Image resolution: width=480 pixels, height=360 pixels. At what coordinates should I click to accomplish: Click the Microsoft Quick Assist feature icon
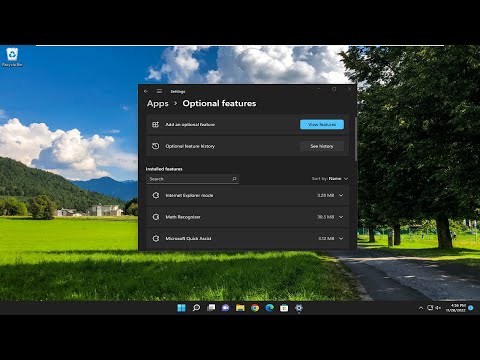click(x=156, y=239)
